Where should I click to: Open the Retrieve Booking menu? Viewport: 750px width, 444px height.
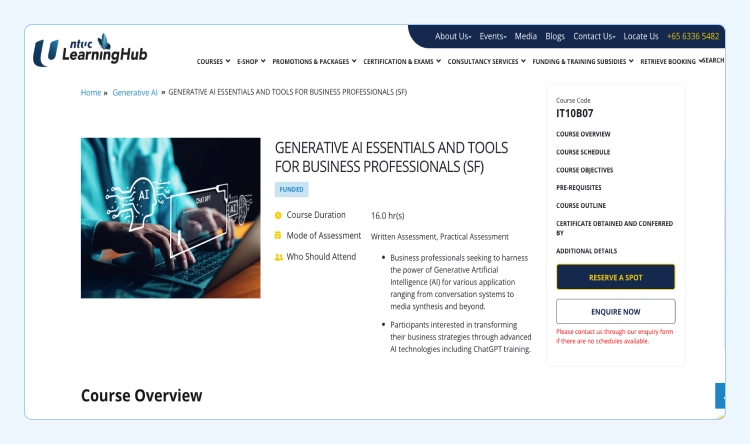(x=672, y=61)
